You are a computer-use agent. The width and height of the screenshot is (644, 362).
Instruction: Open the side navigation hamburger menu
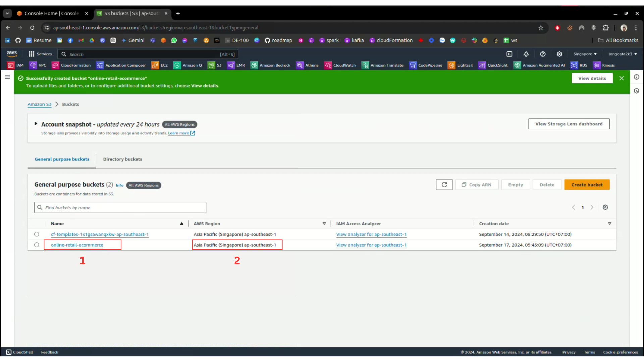point(7,77)
